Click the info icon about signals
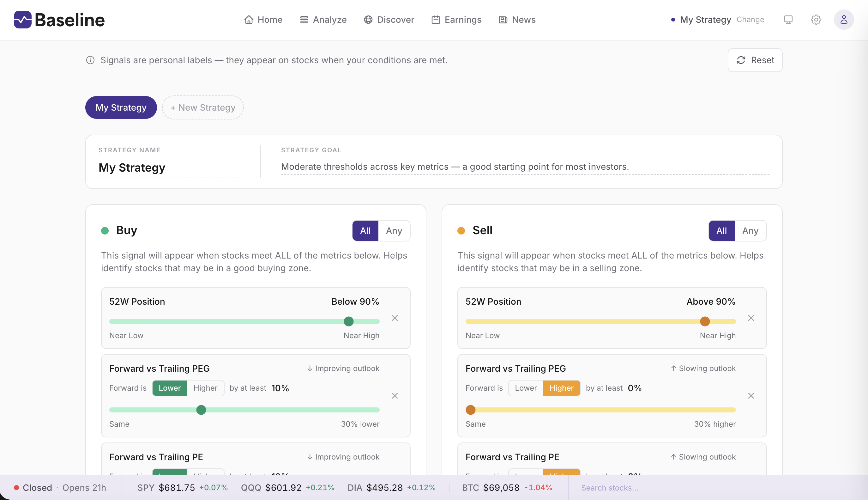Viewport: 868px width, 500px height. click(x=90, y=60)
